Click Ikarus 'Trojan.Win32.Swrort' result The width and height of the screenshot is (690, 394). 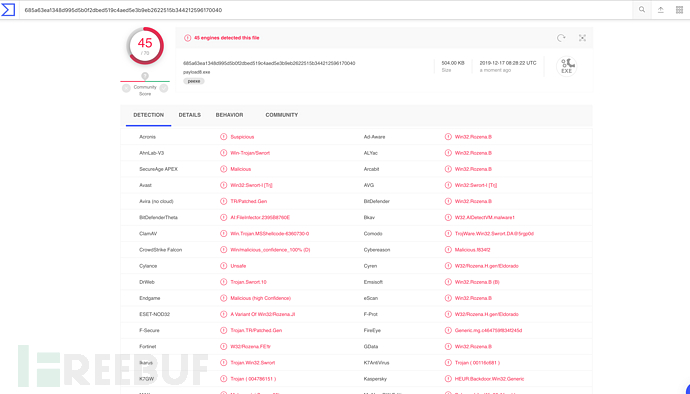pos(253,363)
